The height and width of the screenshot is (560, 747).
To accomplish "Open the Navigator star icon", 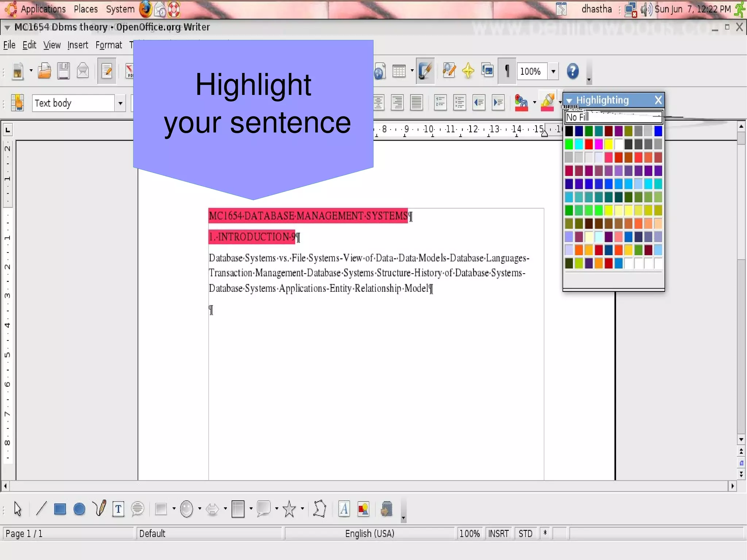I will [x=468, y=71].
